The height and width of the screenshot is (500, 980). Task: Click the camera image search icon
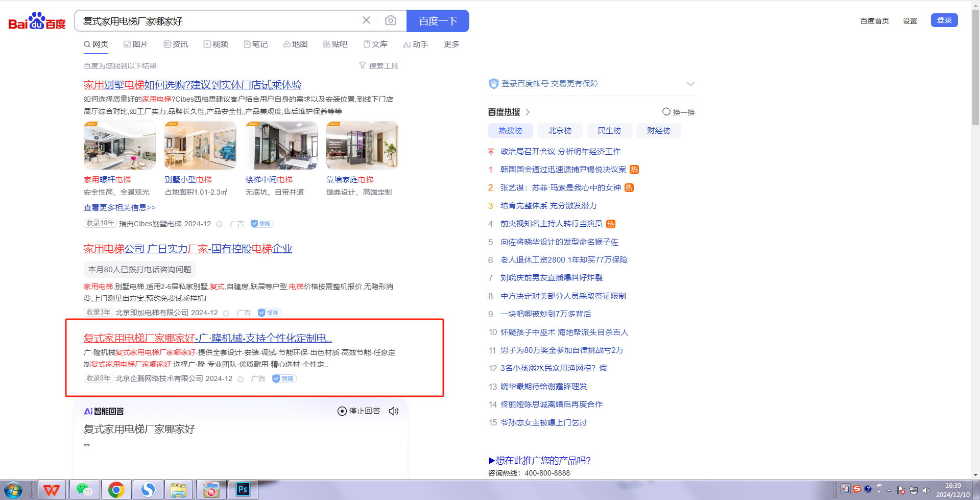(x=390, y=20)
